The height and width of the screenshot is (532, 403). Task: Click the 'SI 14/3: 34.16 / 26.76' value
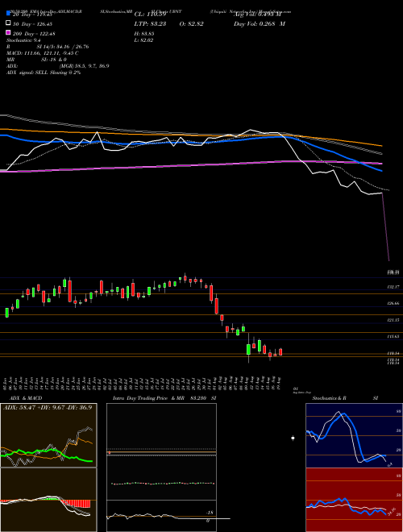[63, 47]
